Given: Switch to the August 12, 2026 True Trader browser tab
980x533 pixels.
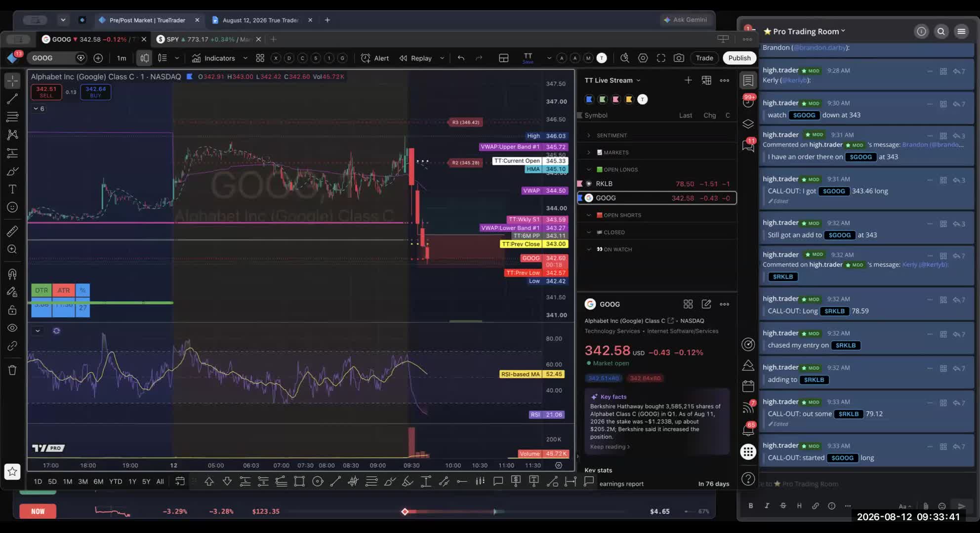Looking at the screenshot, I should point(261,20).
